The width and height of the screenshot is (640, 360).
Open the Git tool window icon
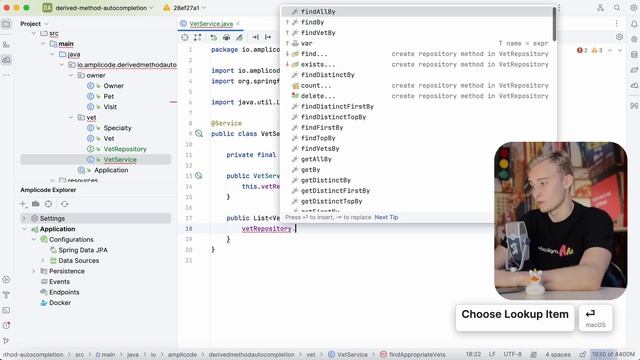(x=7, y=340)
